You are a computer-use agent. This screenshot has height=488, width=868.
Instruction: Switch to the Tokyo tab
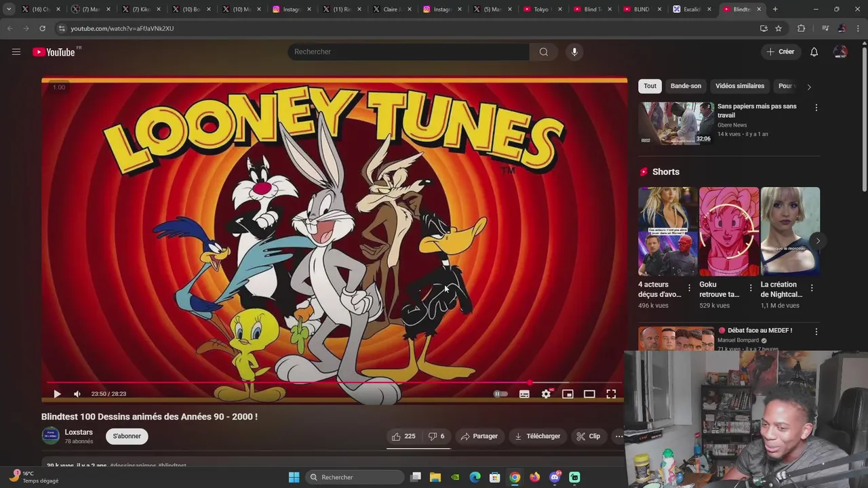(542, 9)
